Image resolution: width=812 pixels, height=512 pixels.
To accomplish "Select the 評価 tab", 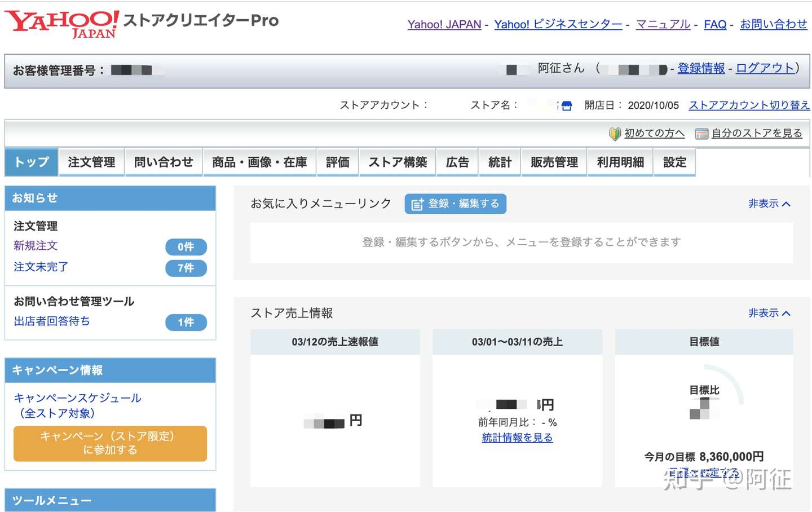I will pos(338,162).
